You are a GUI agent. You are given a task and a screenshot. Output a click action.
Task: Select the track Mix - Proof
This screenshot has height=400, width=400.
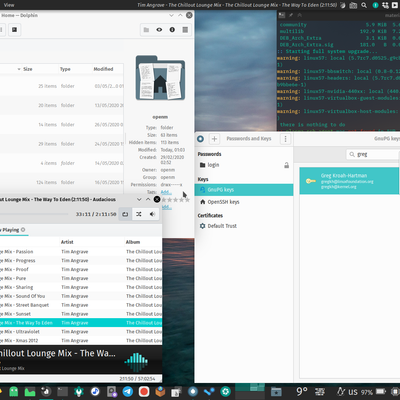pyautogui.click(x=81, y=269)
